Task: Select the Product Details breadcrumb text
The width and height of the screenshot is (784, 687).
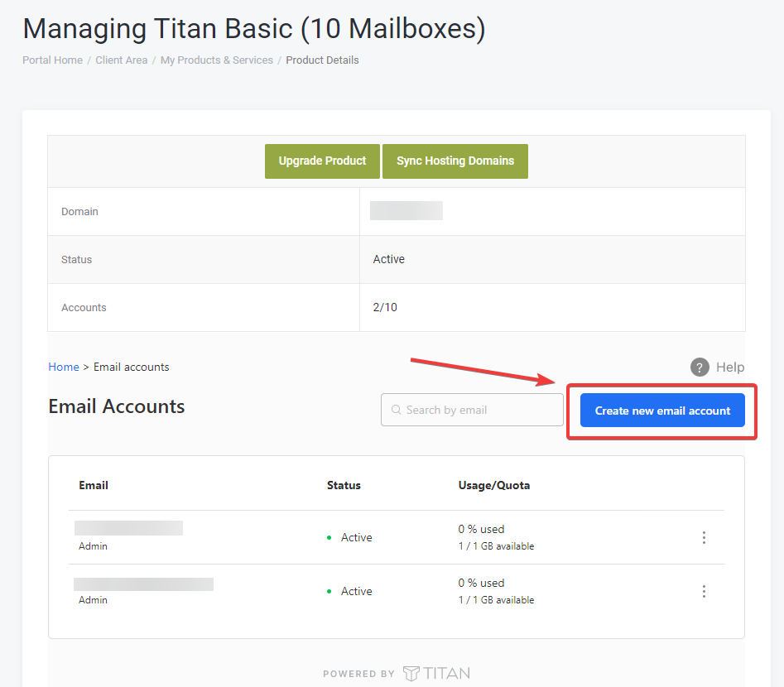Action: (x=323, y=60)
